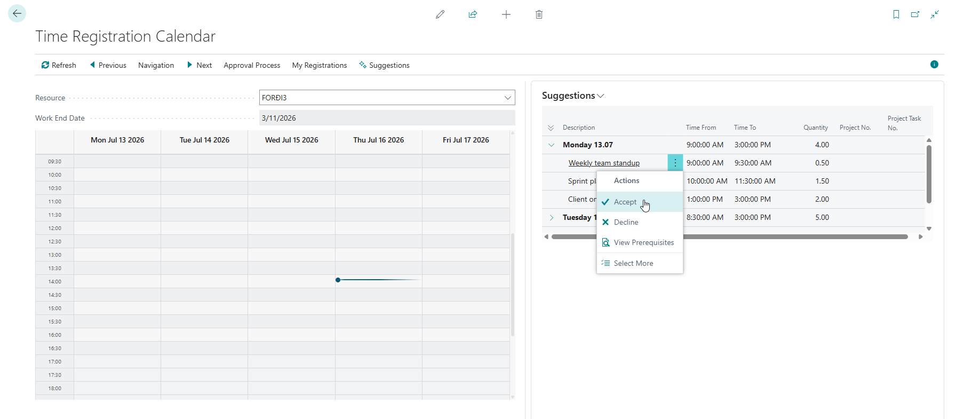The height and width of the screenshot is (419, 980).
Task: Select View Prerequisites menu entry
Action: coord(640,242)
